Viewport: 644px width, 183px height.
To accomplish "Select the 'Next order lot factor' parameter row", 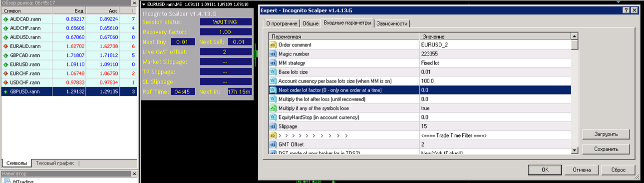I will coord(419,90).
